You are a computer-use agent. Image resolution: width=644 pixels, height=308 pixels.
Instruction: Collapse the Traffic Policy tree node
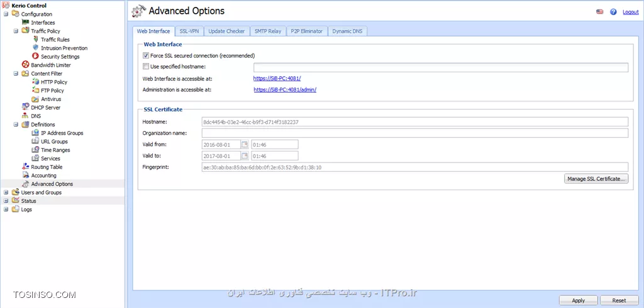16,31
